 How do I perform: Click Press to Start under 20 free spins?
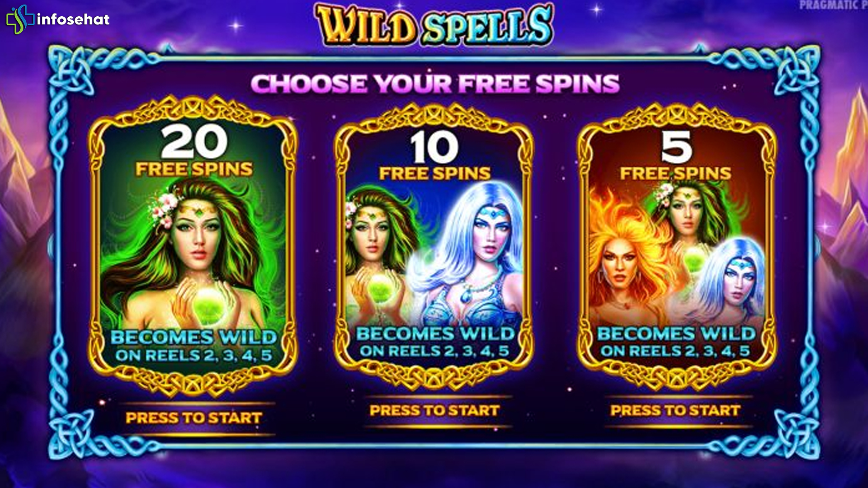(x=194, y=418)
